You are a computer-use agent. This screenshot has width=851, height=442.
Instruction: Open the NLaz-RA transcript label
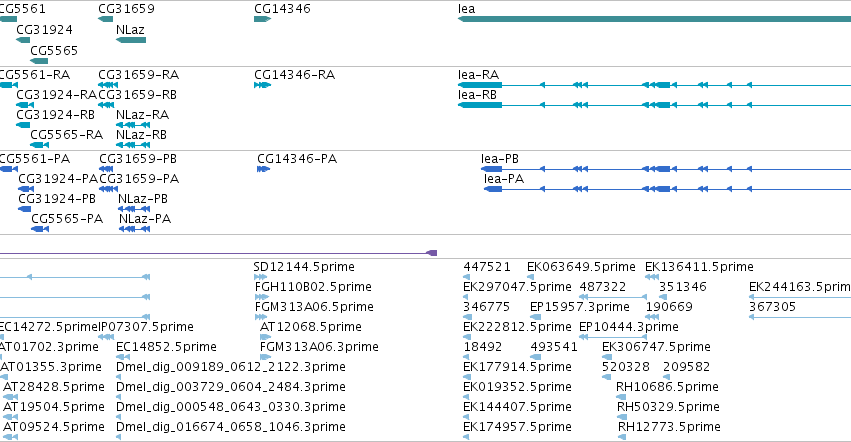click(x=142, y=115)
